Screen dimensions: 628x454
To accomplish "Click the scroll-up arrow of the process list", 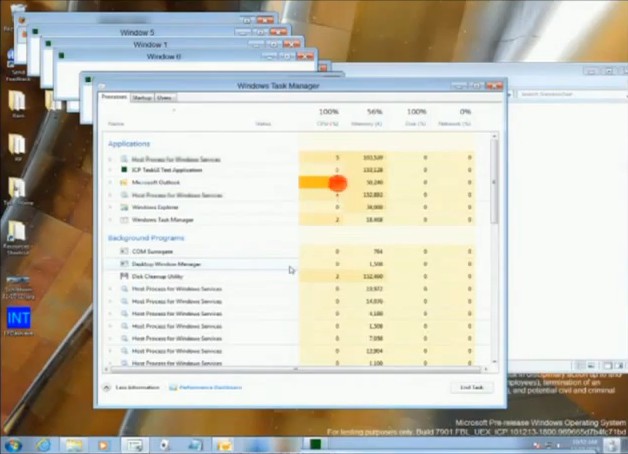I will [495, 137].
